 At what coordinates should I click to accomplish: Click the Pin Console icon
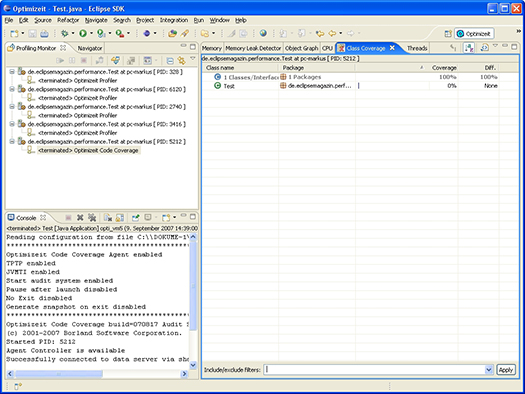[x=135, y=218]
